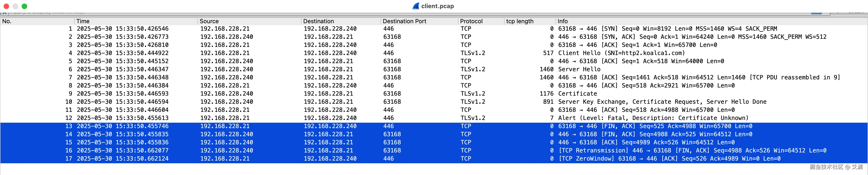Select the SYN, ACK info of packet 2
This screenshot has width=868, height=175.
(x=692, y=37)
